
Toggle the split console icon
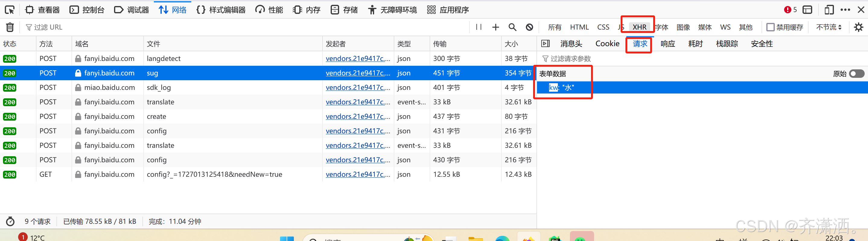point(807,10)
